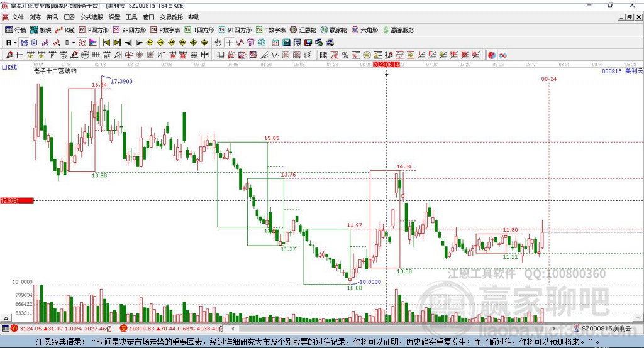Click the n² square number tool icon
The image size is (644, 348).
pyautogui.click(x=107, y=55)
